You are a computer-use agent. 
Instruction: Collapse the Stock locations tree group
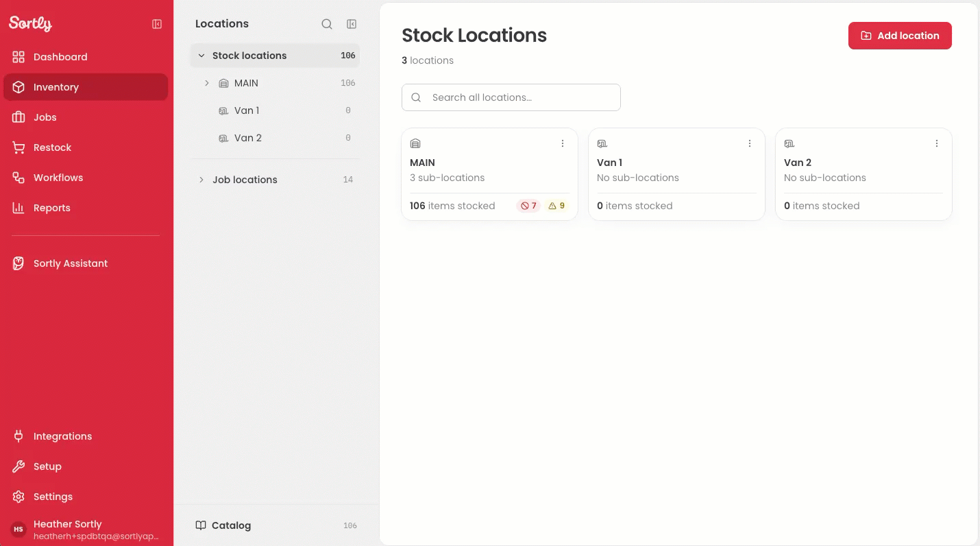201,56
